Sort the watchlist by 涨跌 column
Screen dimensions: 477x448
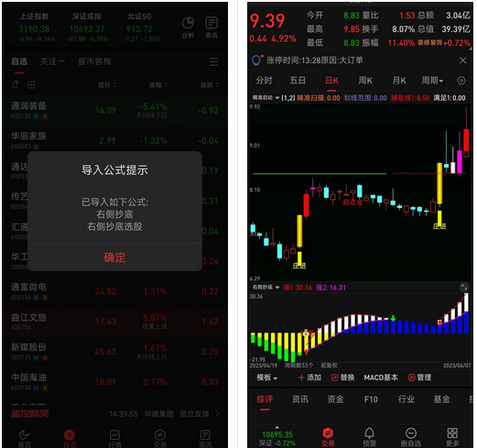[x=210, y=85]
